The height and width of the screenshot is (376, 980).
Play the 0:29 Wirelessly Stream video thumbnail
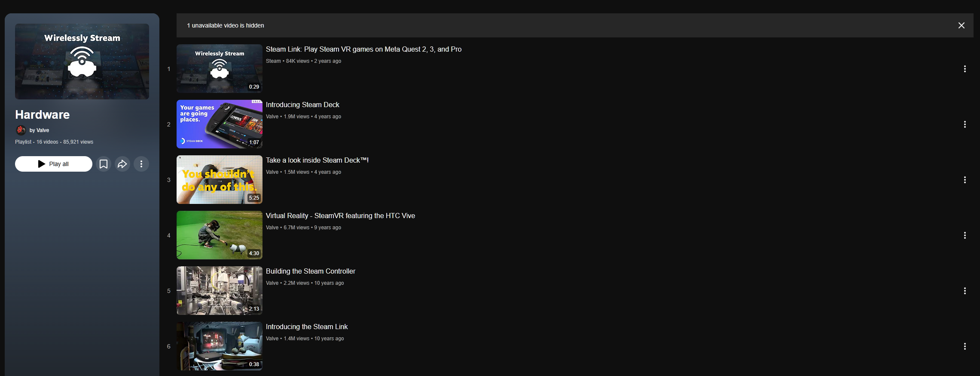[x=220, y=69]
